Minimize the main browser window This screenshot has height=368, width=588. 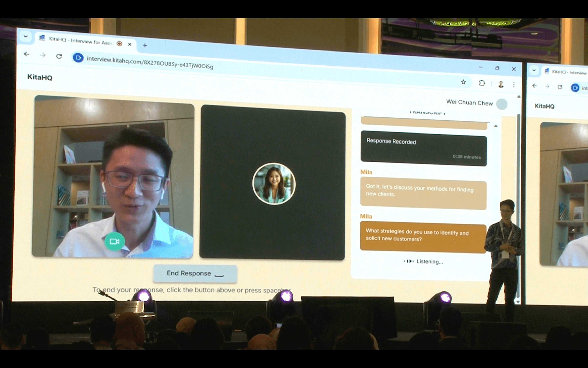point(481,67)
